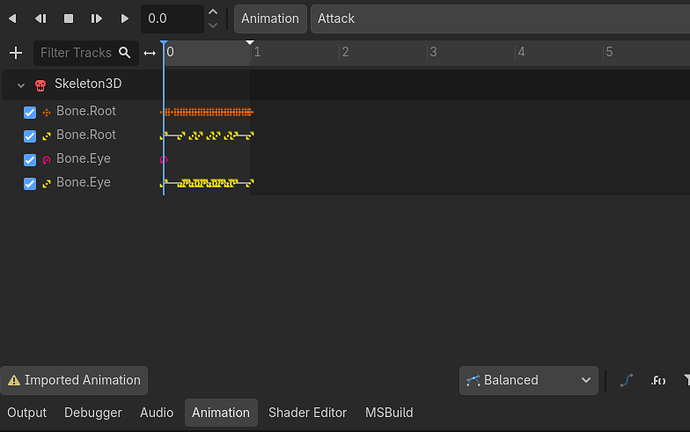The width and height of the screenshot is (690, 432).
Task: Click the Imported Animation warning button
Action: 74,380
